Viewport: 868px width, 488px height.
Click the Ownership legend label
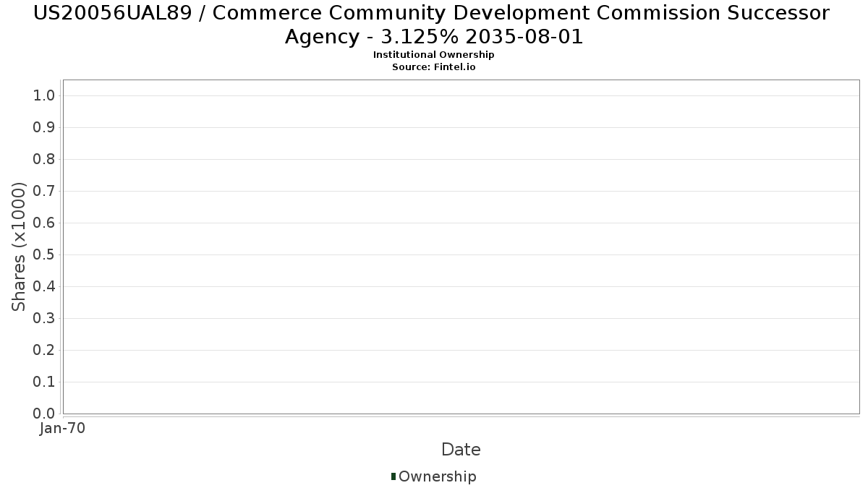point(438,476)
